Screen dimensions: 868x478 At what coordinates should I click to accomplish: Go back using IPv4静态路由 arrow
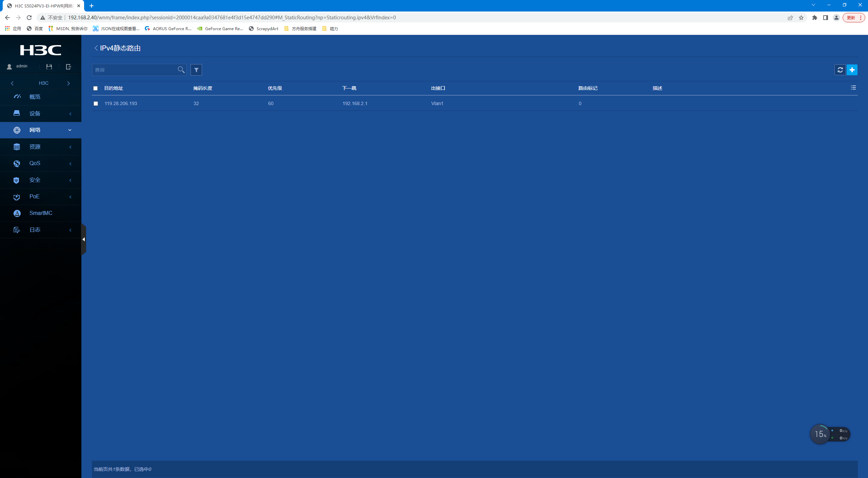click(x=96, y=48)
